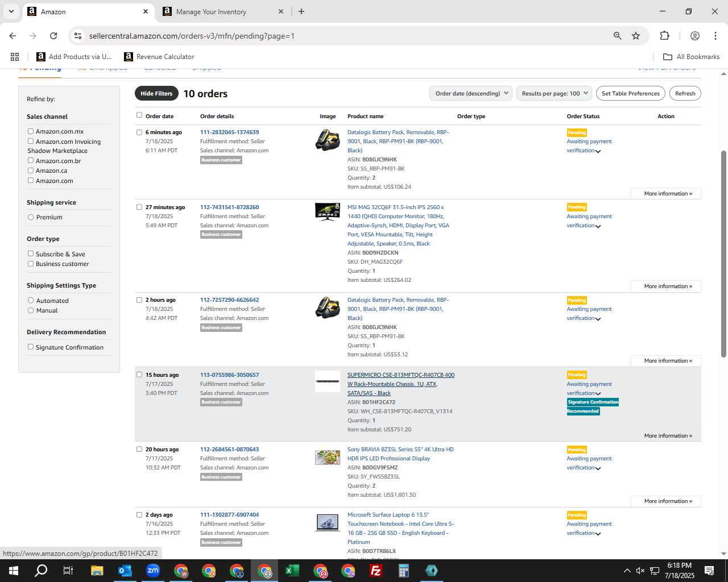The image size is (728, 582).
Task: Click Hide Filters button
Action: [156, 93]
